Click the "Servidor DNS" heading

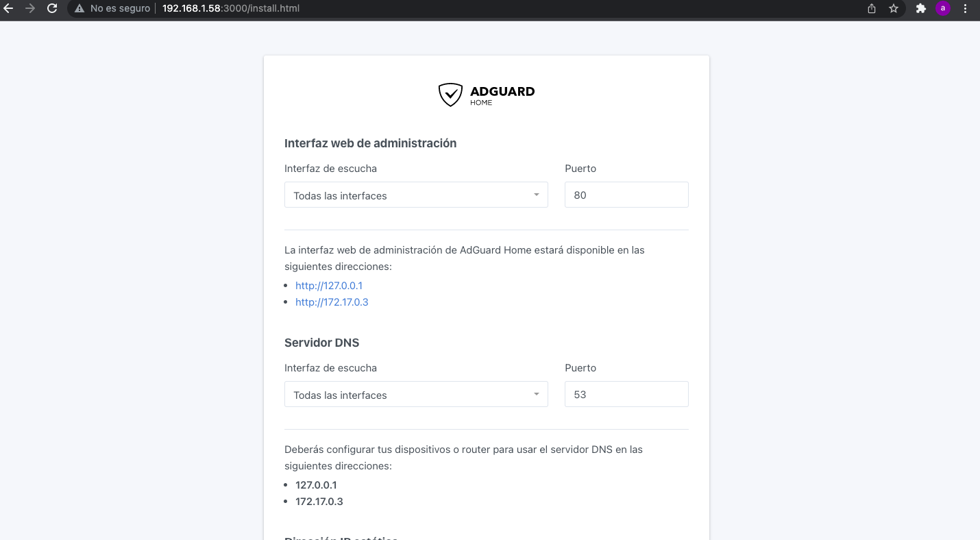coord(321,343)
